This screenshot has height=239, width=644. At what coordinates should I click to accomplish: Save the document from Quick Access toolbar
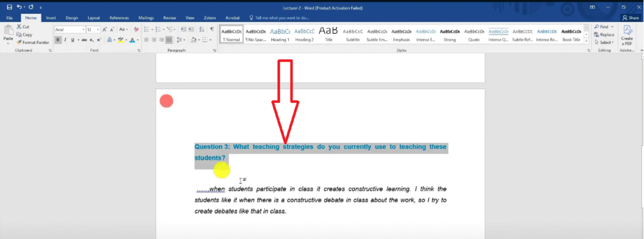pos(9,7)
